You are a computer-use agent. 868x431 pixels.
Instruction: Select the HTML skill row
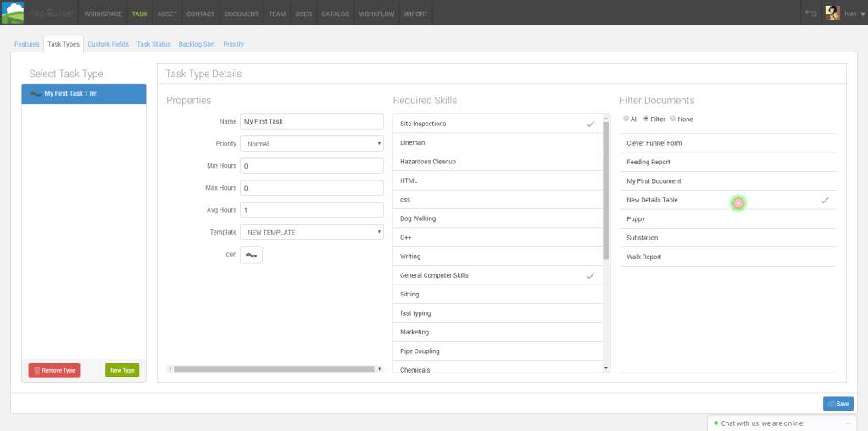(498, 180)
